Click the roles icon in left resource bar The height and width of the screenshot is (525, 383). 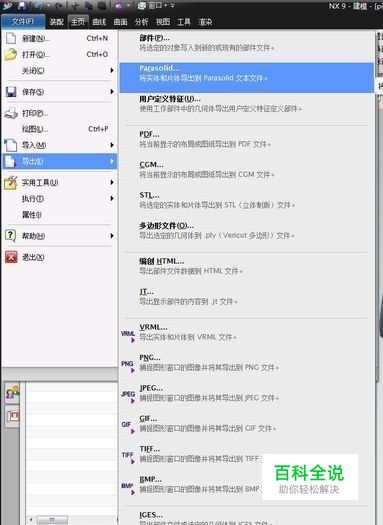(12, 393)
